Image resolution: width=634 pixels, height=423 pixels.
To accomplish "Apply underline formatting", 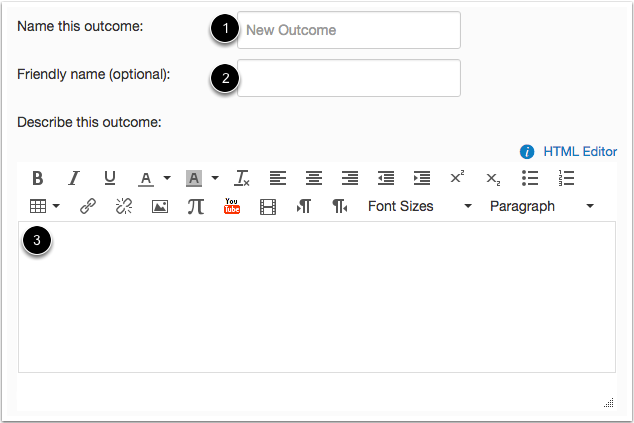I will tap(110, 178).
